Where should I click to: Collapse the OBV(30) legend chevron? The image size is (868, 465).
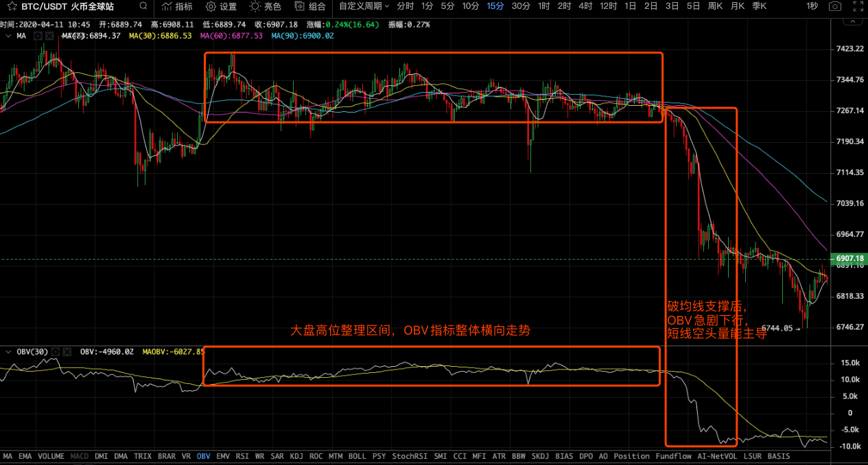tap(8, 352)
